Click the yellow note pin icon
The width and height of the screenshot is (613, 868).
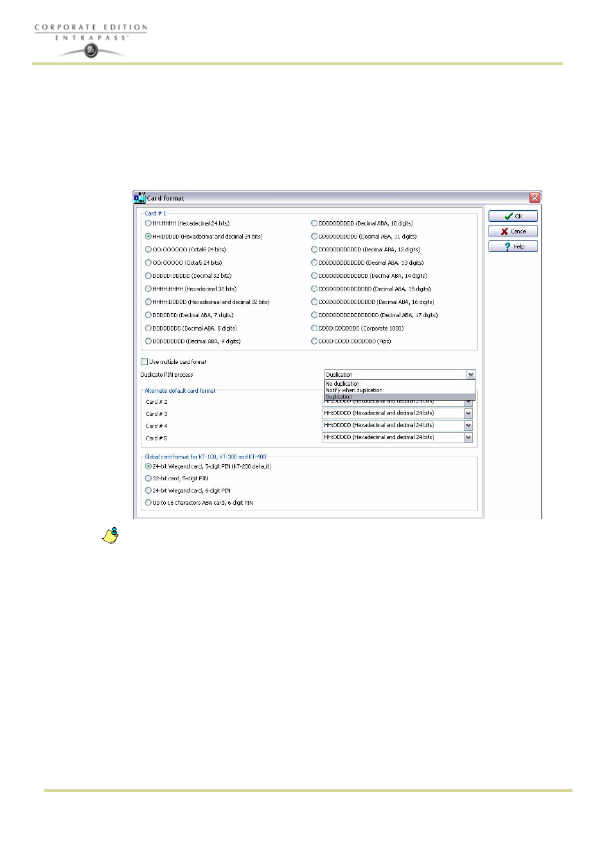coord(111,536)
